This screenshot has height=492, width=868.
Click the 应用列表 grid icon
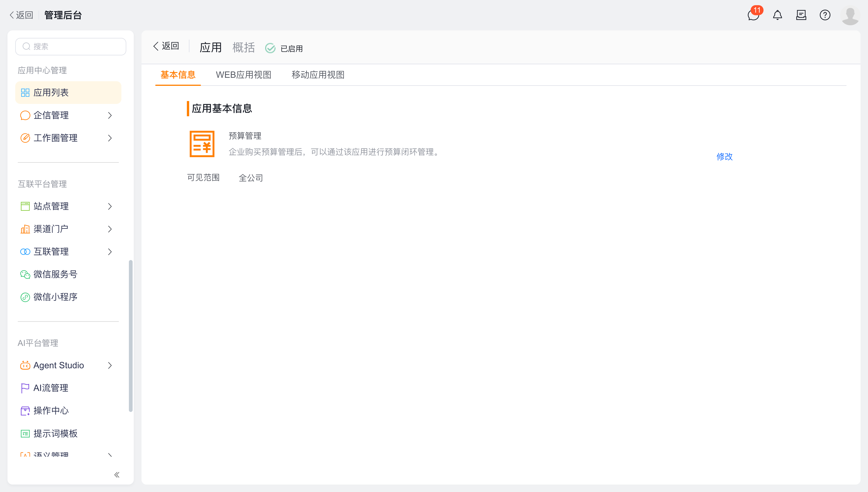point(25,93)
